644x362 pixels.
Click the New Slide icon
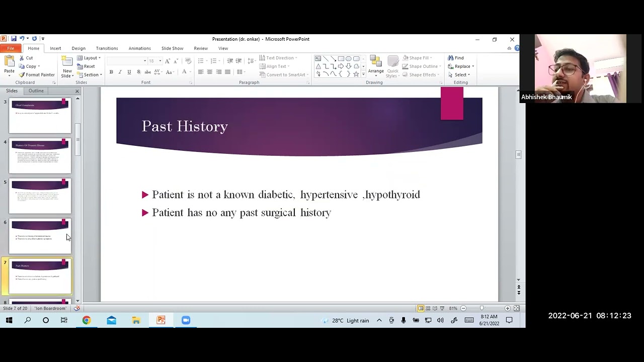coord(67,62)
